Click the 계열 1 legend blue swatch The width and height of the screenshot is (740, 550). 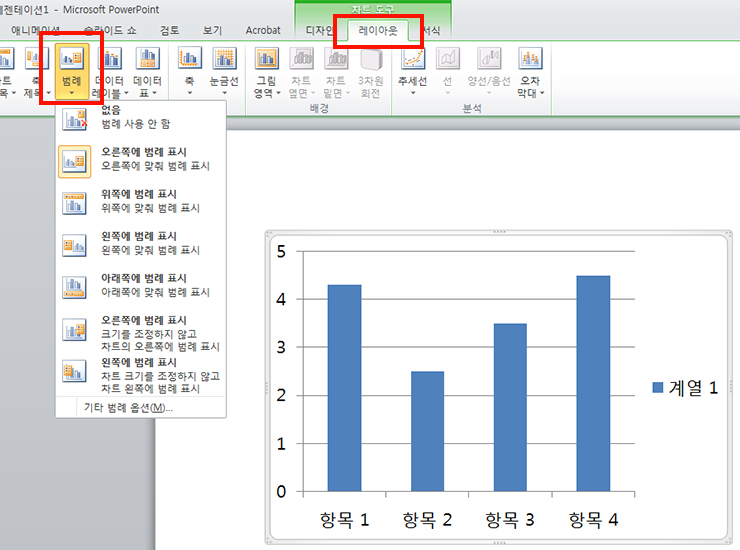[x=658, y=388]
